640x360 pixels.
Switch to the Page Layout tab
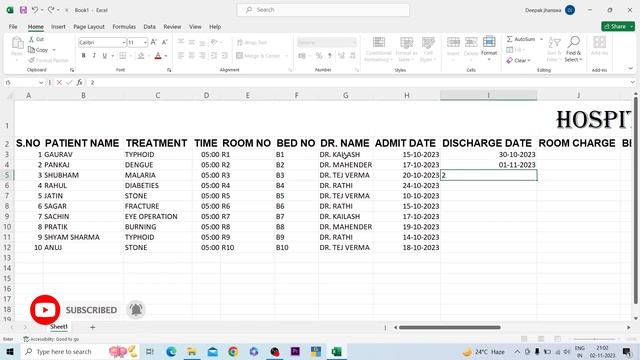tap(89, 27)
